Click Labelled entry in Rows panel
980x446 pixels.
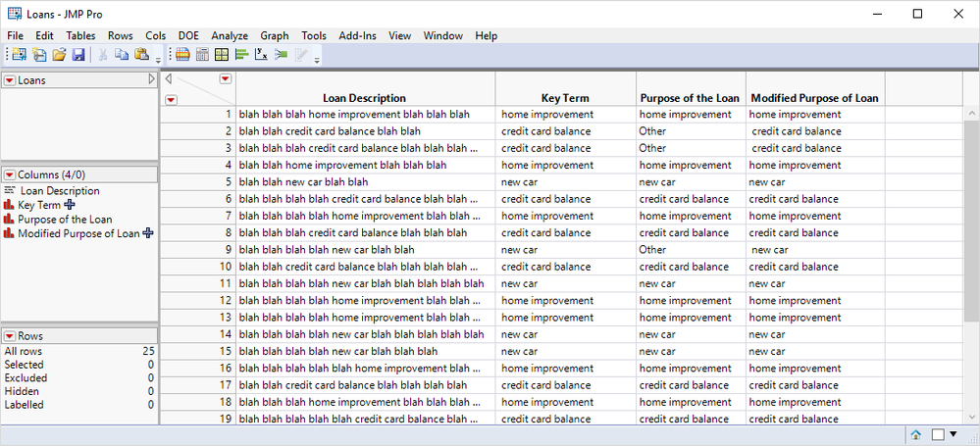coord(78,405)
